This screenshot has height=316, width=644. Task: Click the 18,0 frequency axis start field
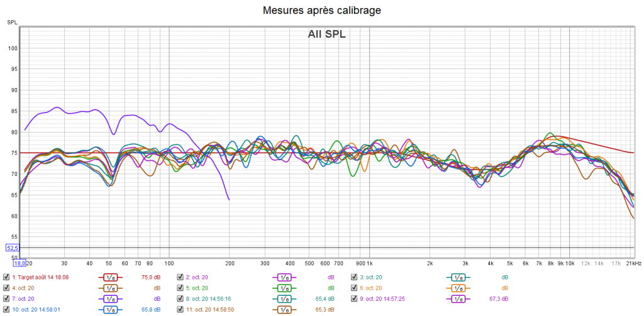(14, 263)
